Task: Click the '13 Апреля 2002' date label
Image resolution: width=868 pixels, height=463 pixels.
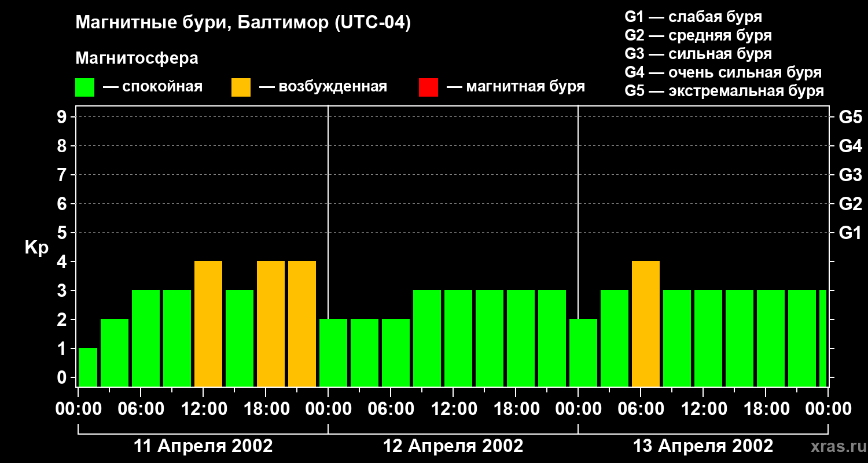Action: coord(703,446)
